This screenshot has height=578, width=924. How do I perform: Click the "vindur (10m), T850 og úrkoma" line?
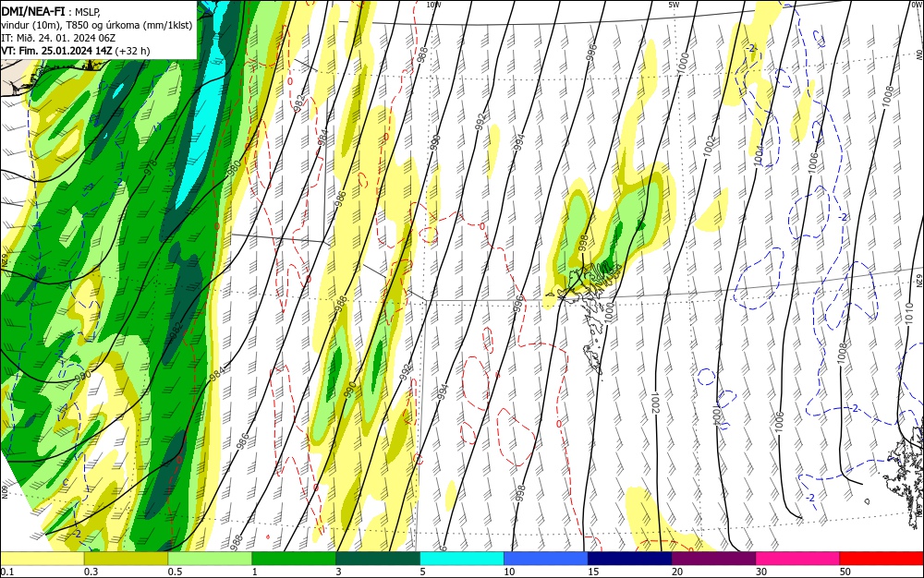97,24
